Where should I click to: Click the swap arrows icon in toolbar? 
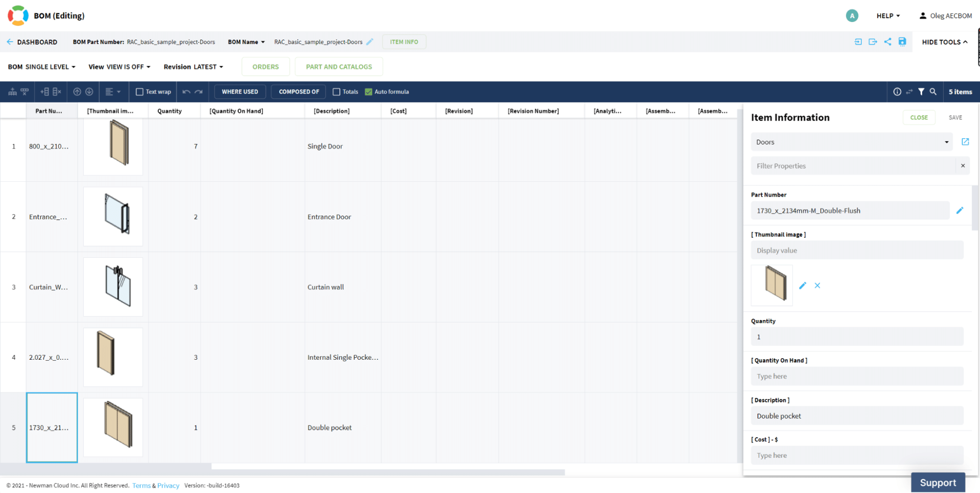point(909,92)
